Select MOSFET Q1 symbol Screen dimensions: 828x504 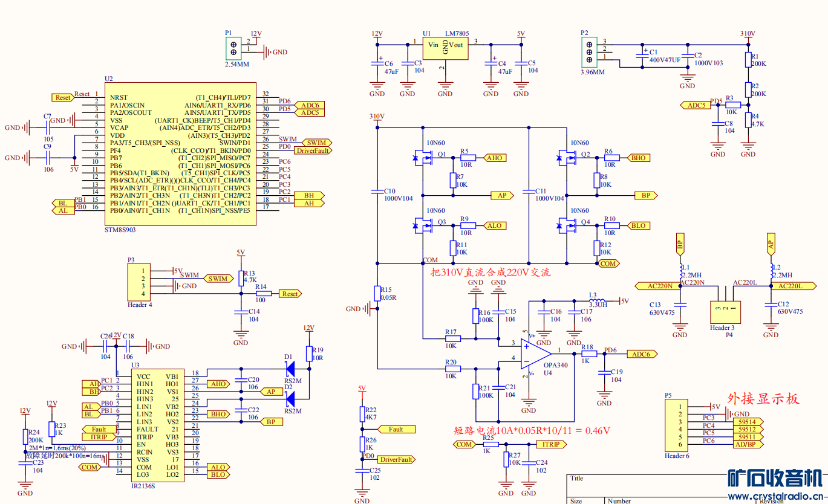tap(422, 158)
